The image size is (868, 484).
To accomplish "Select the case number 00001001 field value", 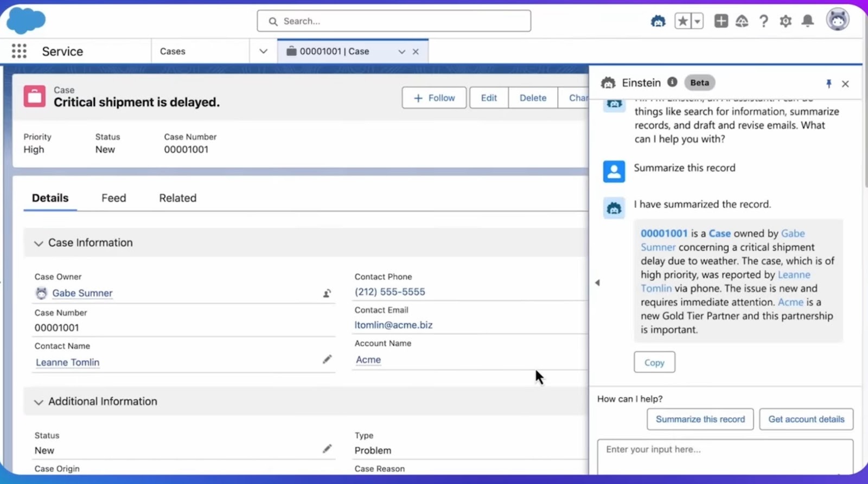I will click(x=56, y=328).
